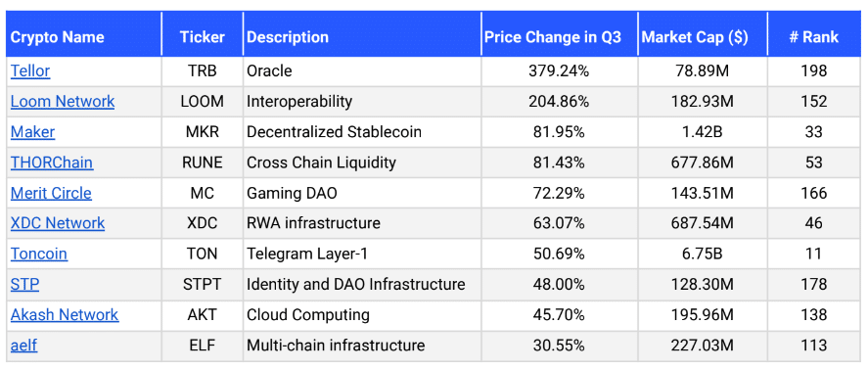This screenshot has height=370, width=868.
Task: Select the 379.24% price change cell
Action: pos(559,70)
